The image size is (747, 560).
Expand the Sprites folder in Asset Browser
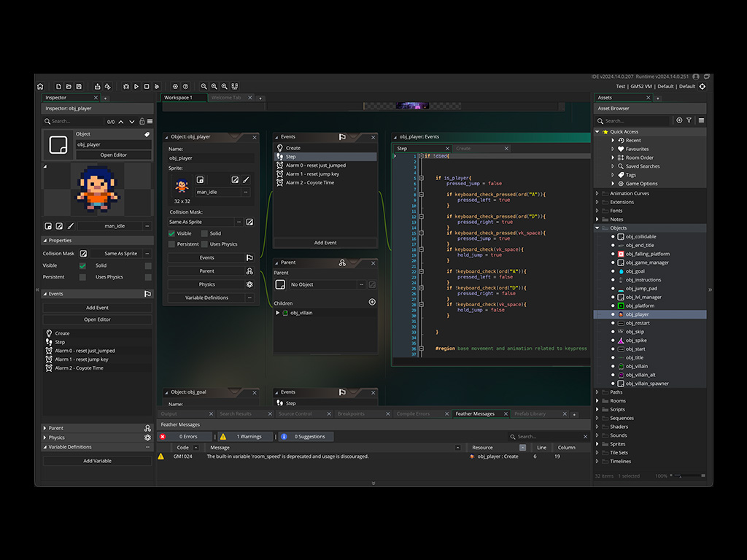597,444
